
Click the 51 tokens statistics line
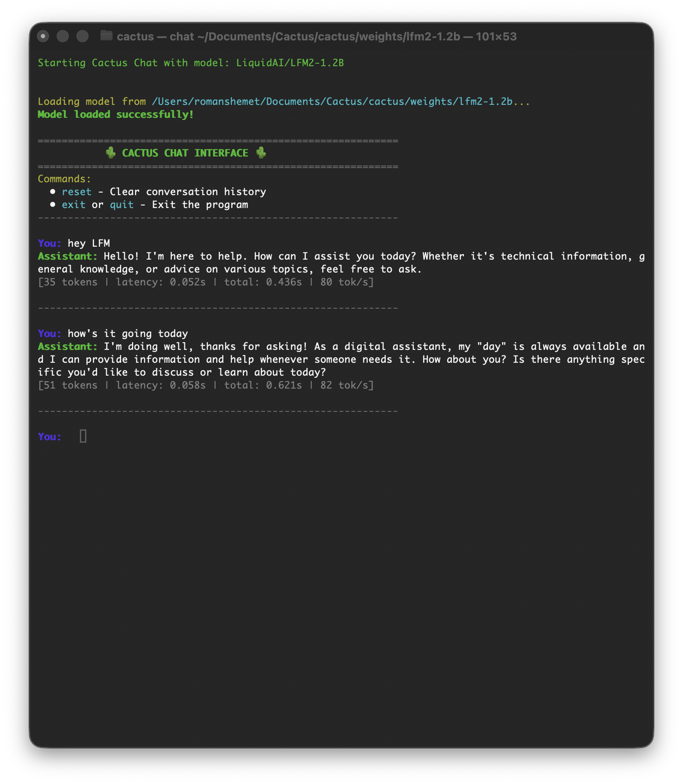206,385
